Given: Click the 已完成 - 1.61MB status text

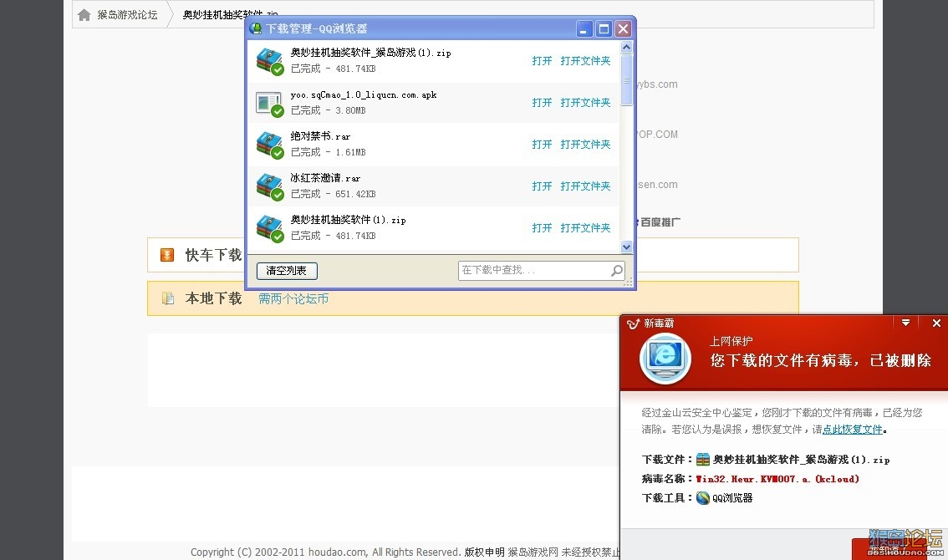Looking at the screenshot, I should click(329, 152).
